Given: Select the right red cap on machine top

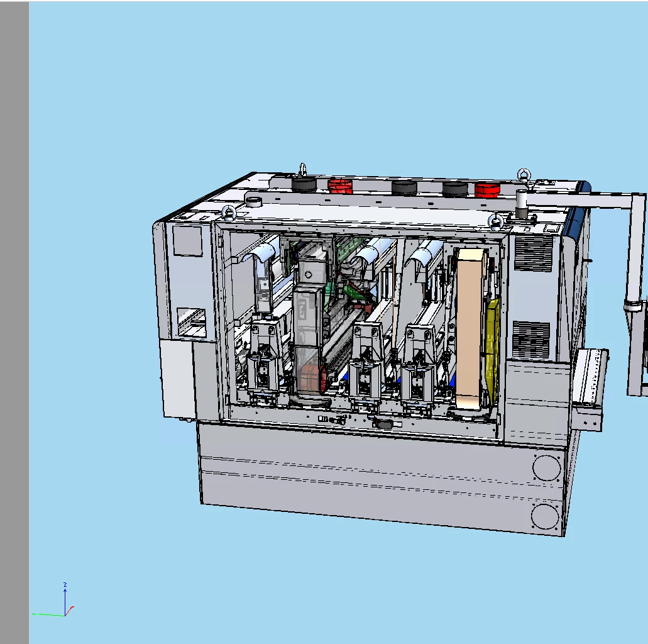Looking at the screenshot, I should (487, 191).
